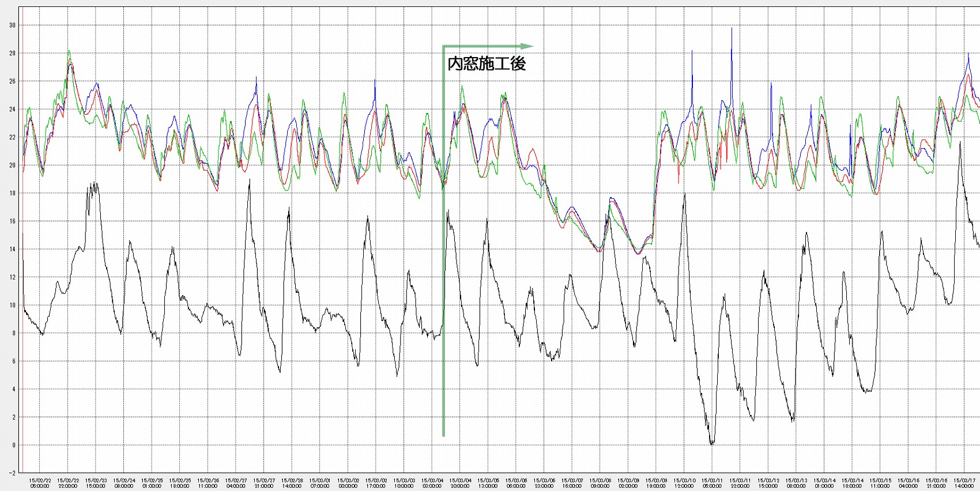Click the green arrowhead pointing right
This screenshot has width=980, height=491.
tap(526, 46)
